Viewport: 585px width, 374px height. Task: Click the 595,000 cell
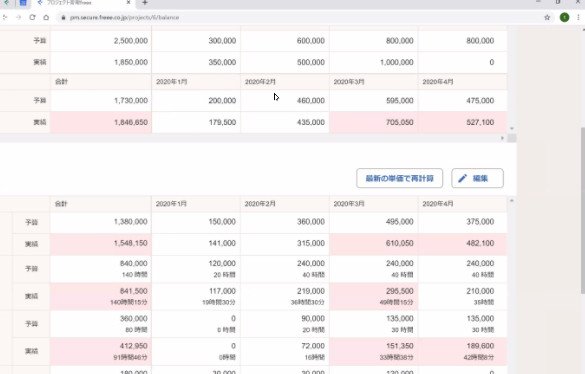(x=373, y=100)
